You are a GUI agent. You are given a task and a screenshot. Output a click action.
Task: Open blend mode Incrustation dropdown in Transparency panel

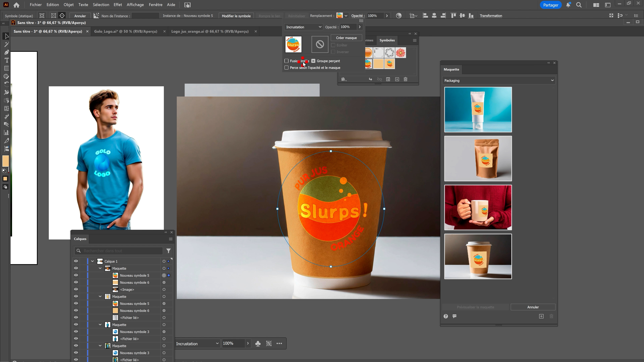[x=304, y=27]
